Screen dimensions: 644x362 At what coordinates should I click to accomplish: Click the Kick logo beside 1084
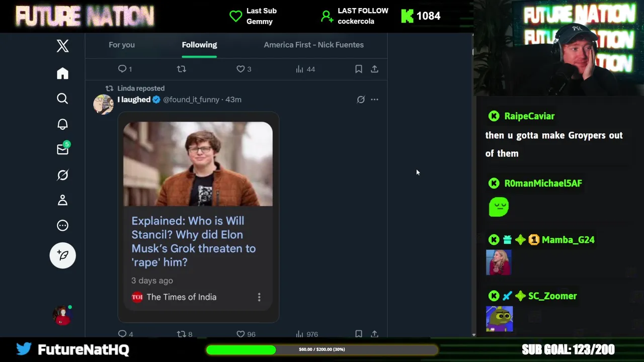407,16
